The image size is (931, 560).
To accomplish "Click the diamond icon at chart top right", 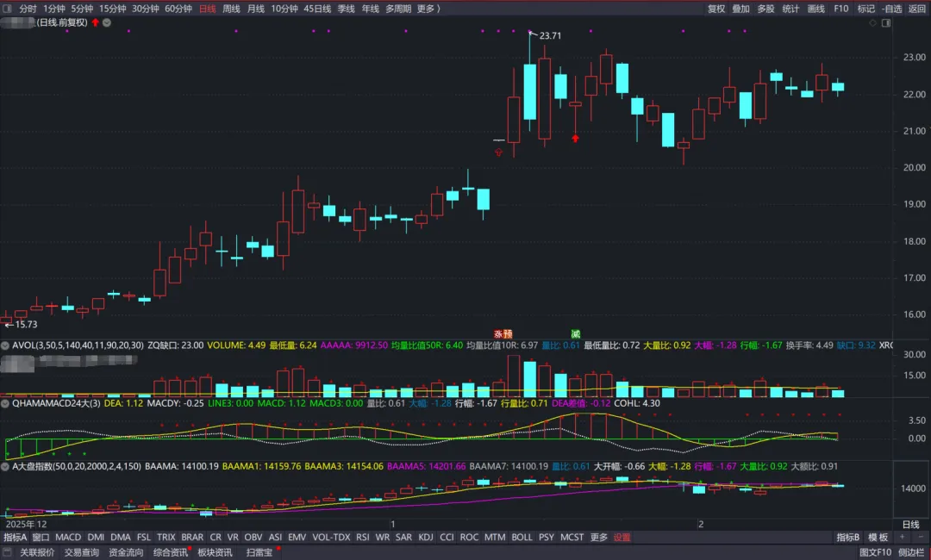I will click(872, 22).
